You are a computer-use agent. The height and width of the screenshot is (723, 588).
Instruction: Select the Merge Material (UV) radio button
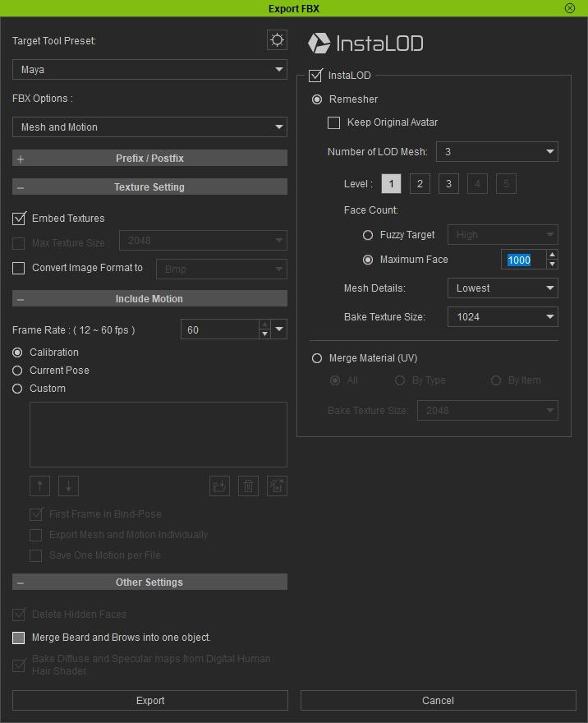pyautogui.click(x=317, y=358)
